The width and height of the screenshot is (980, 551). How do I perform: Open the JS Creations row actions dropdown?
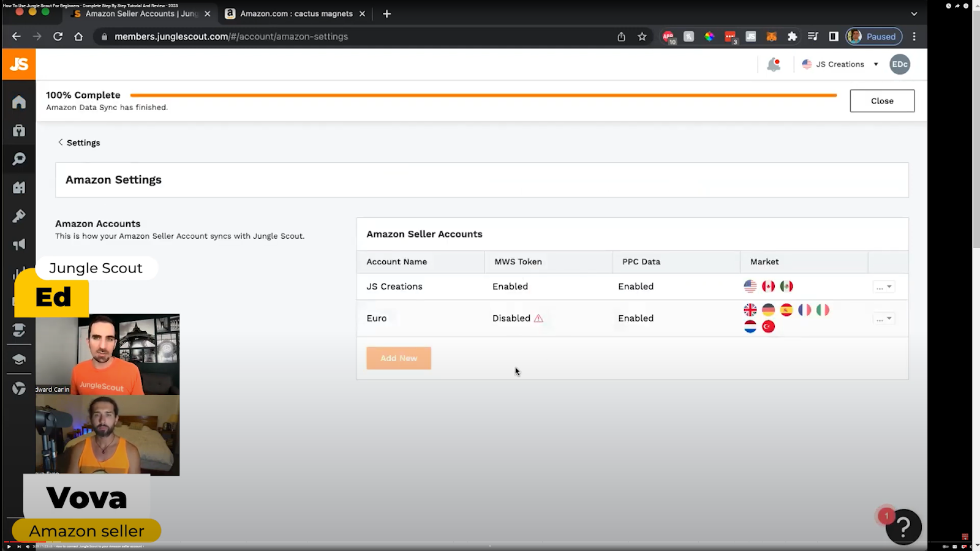[x=884, y=287]
